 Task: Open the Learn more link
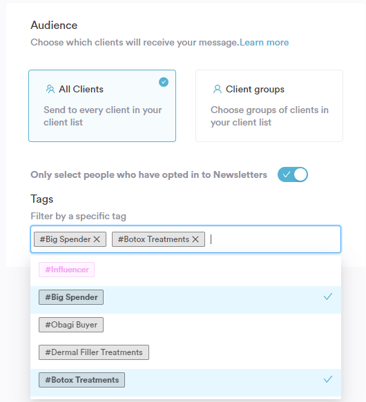coord(264,42)
